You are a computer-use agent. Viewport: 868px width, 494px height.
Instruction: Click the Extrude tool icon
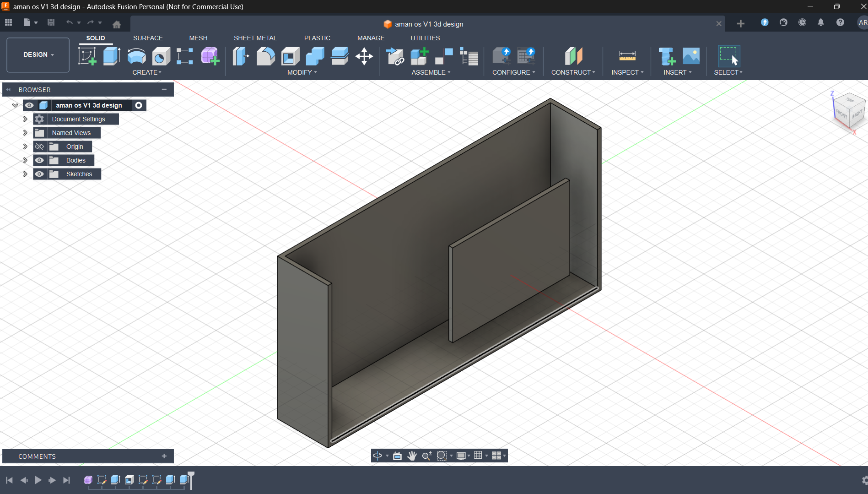(x=112, y=56)
